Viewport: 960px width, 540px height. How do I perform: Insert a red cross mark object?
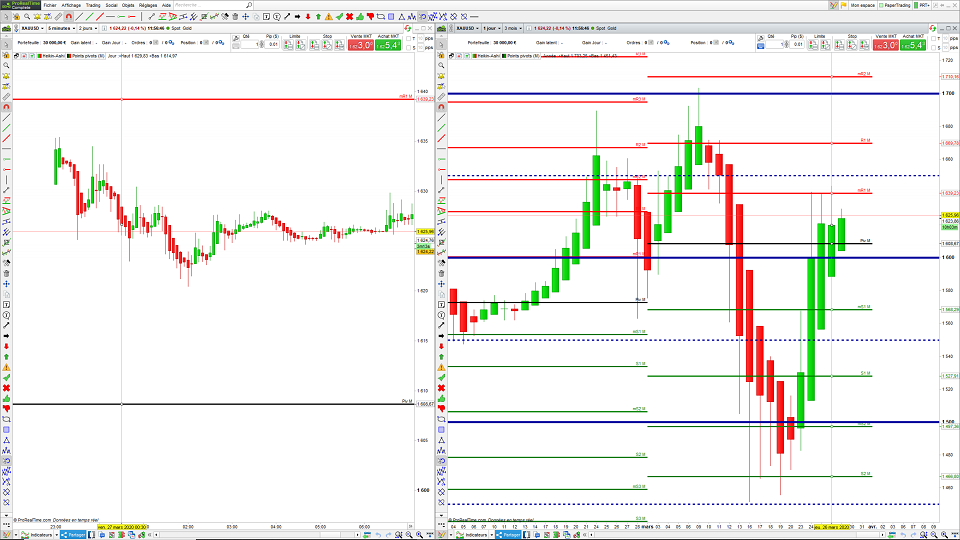(x=350, y=17)
